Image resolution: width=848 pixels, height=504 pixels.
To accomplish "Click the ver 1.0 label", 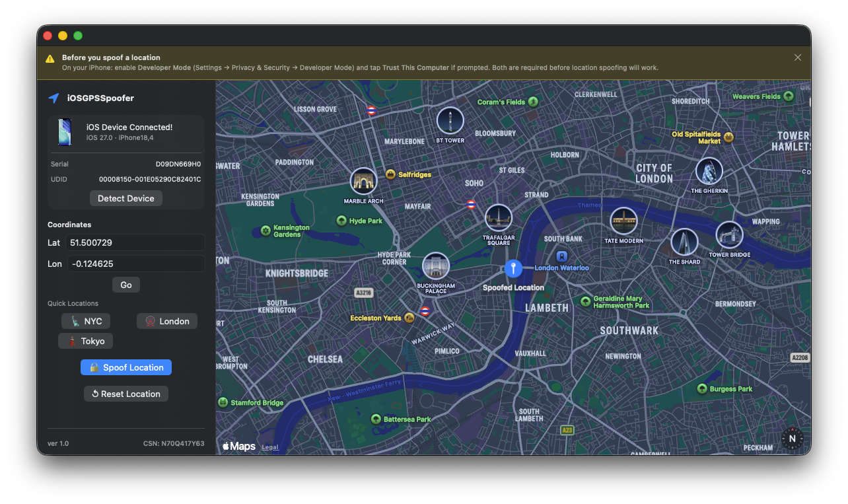I will (x=58, y=443).
